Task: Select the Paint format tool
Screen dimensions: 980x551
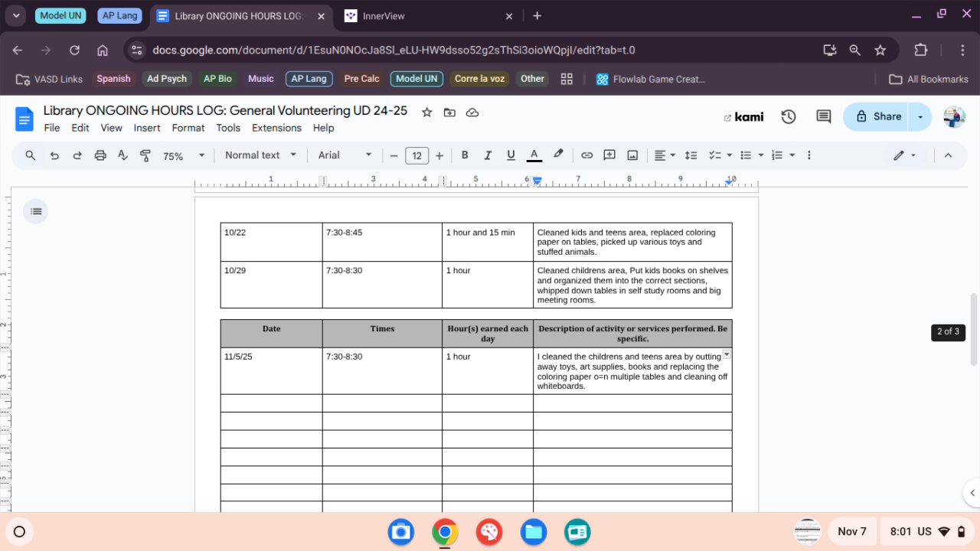Action: [145, 155]
